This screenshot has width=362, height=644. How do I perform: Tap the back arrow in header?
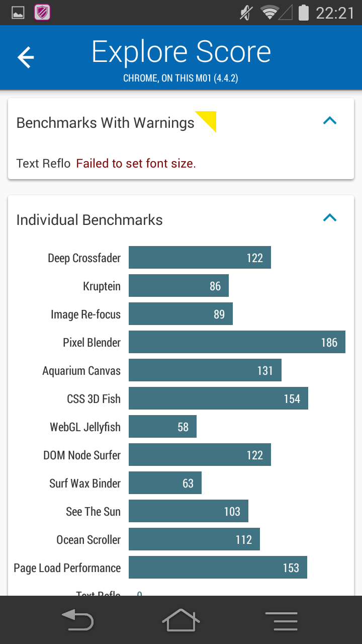(26, 57)
